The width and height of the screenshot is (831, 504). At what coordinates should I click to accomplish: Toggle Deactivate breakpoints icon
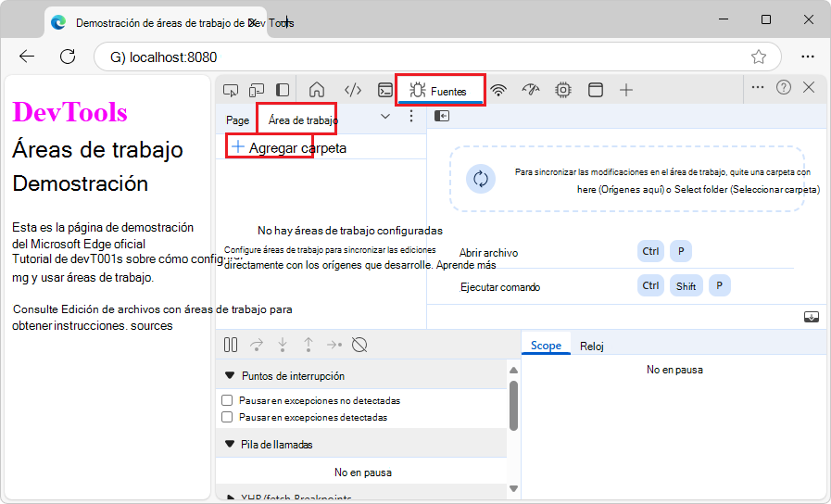[359, 345]
